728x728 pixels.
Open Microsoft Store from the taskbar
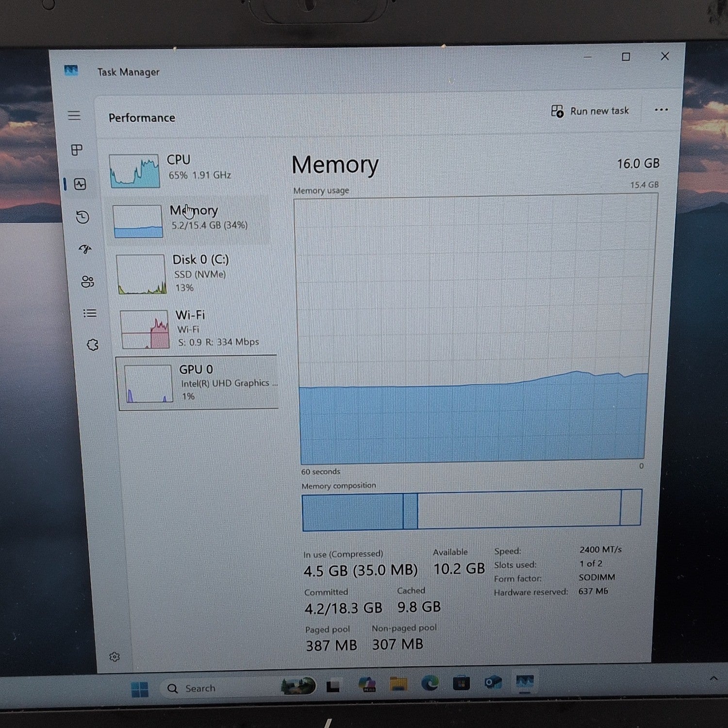point(461,683)
